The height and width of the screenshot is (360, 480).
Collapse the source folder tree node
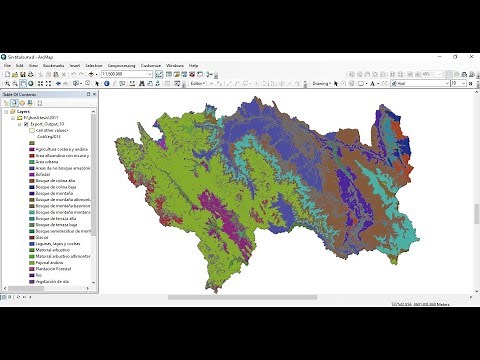click(x=13, y=118)
